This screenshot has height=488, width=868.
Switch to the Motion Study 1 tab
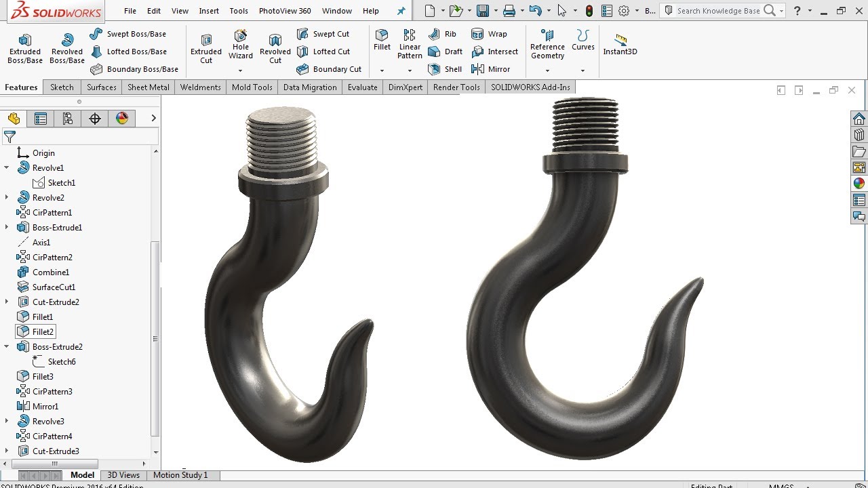point(180,475)
